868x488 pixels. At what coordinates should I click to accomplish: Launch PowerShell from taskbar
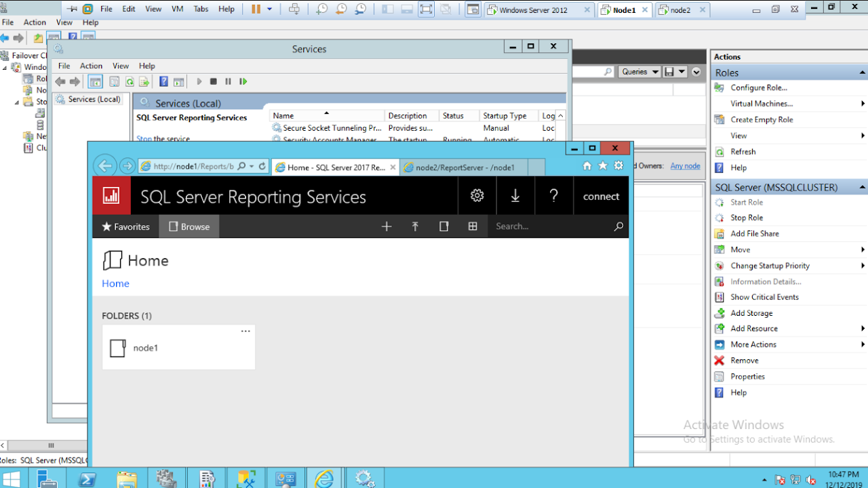87,479
